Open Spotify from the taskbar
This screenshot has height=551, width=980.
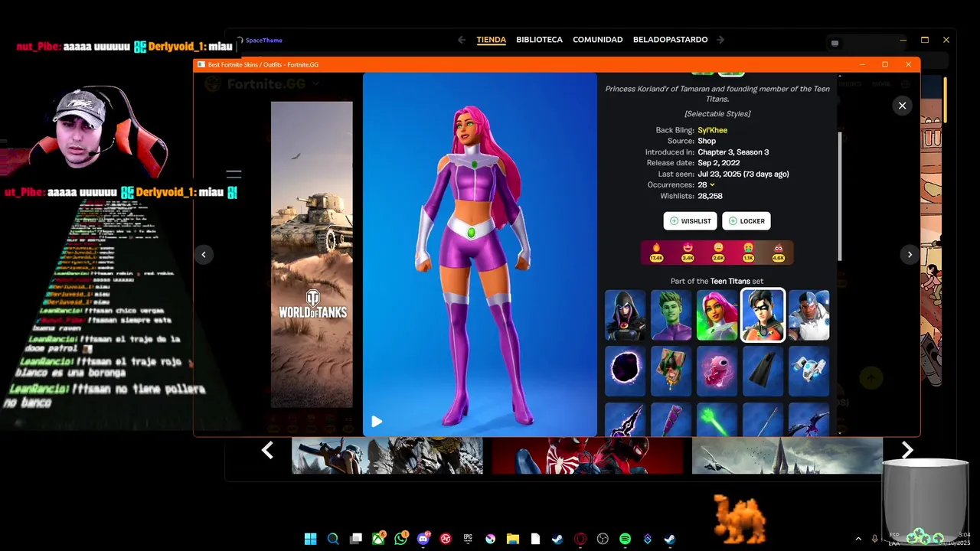pos(625,539)
